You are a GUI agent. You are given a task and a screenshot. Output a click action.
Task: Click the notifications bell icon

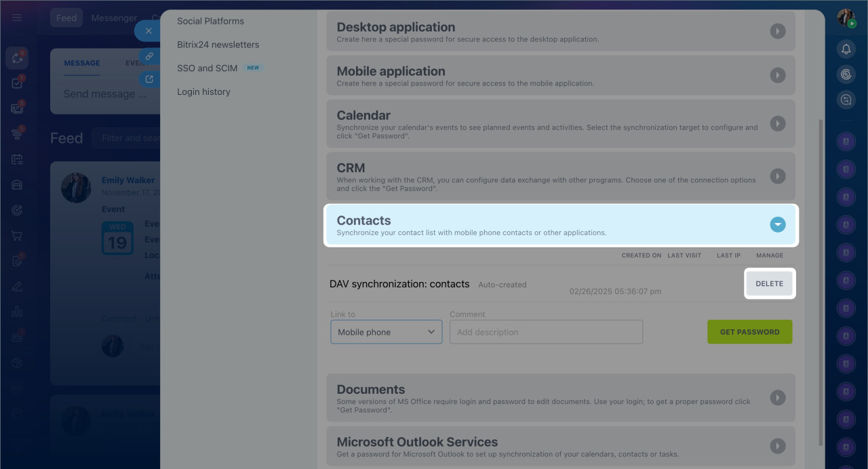click(x=846, y=49)
